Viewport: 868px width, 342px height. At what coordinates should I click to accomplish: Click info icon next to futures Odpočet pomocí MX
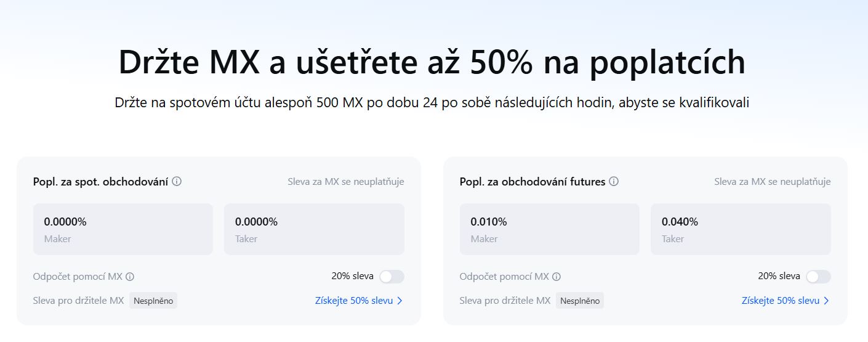[x=557, y=277]
